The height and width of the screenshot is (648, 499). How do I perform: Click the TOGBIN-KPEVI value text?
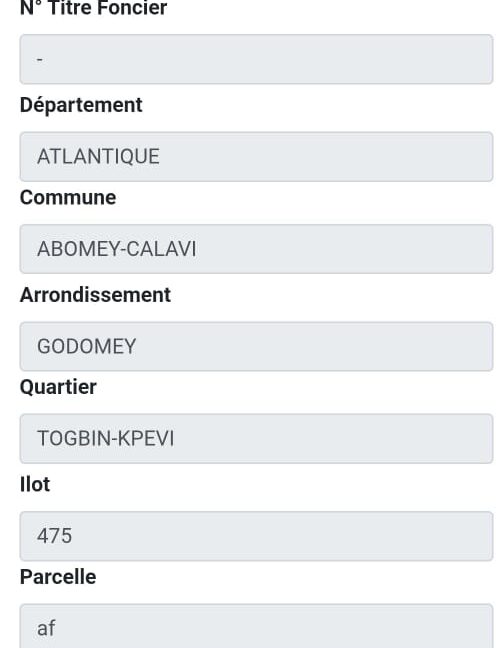point(106,438)
